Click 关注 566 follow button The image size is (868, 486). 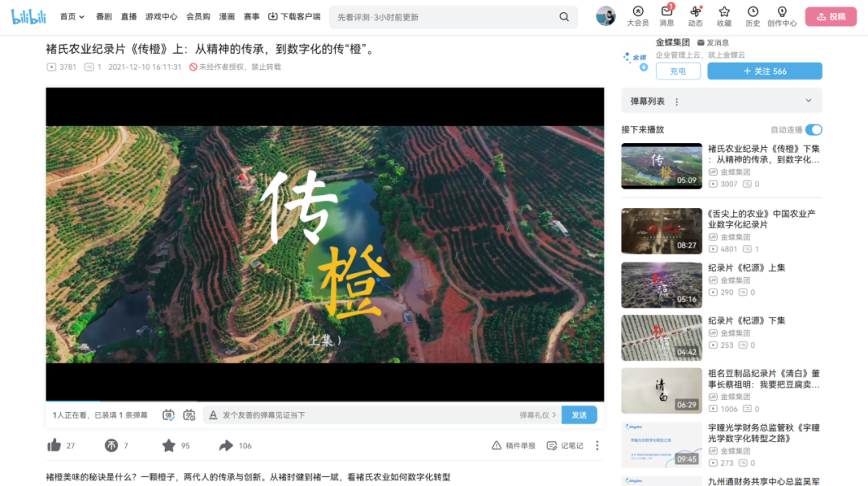(x=764, y=71)
